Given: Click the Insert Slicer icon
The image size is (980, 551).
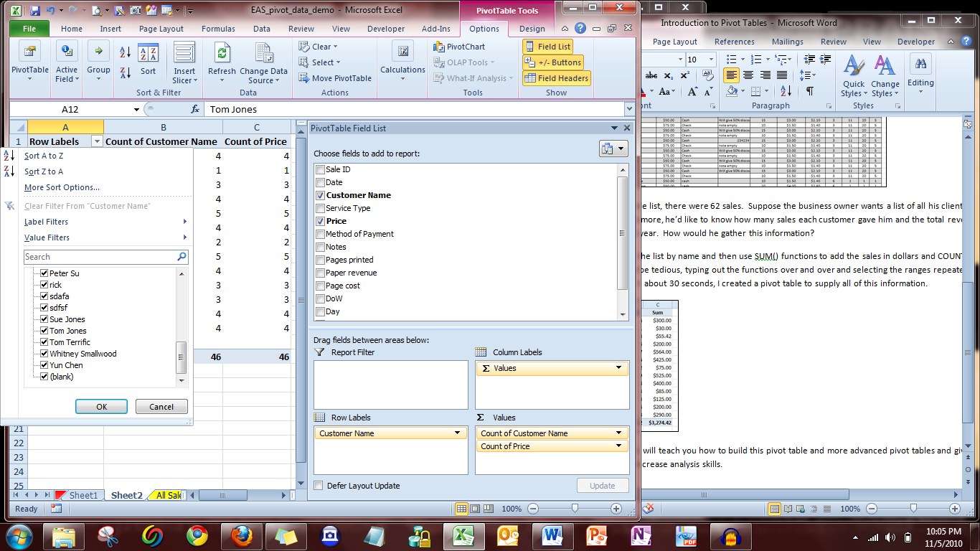Looking at the screenshot, I should click(x=184, y=55).
